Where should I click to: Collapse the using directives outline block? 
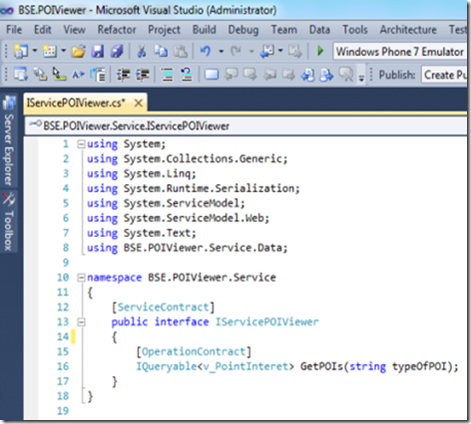81,144
